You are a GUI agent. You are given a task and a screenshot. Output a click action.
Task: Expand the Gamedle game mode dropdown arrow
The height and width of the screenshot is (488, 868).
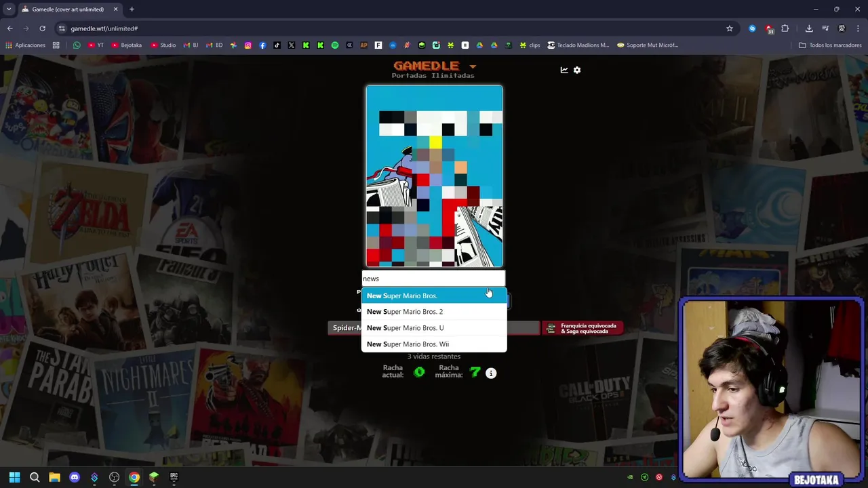[473, 66]
